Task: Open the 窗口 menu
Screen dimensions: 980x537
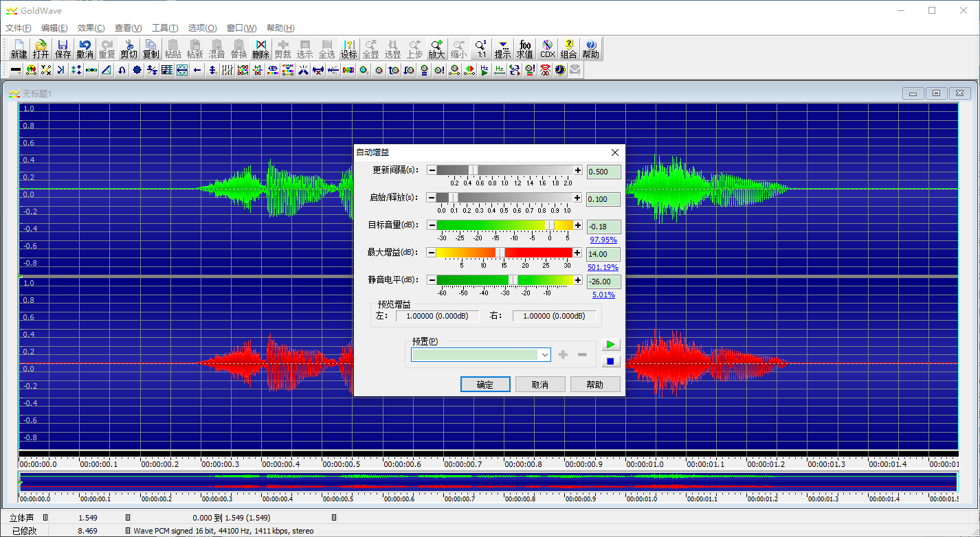Action: coord(241,28)
